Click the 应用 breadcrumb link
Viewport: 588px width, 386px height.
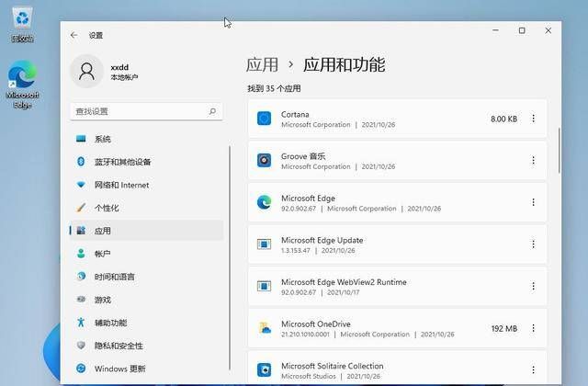[x=262, y=64]
